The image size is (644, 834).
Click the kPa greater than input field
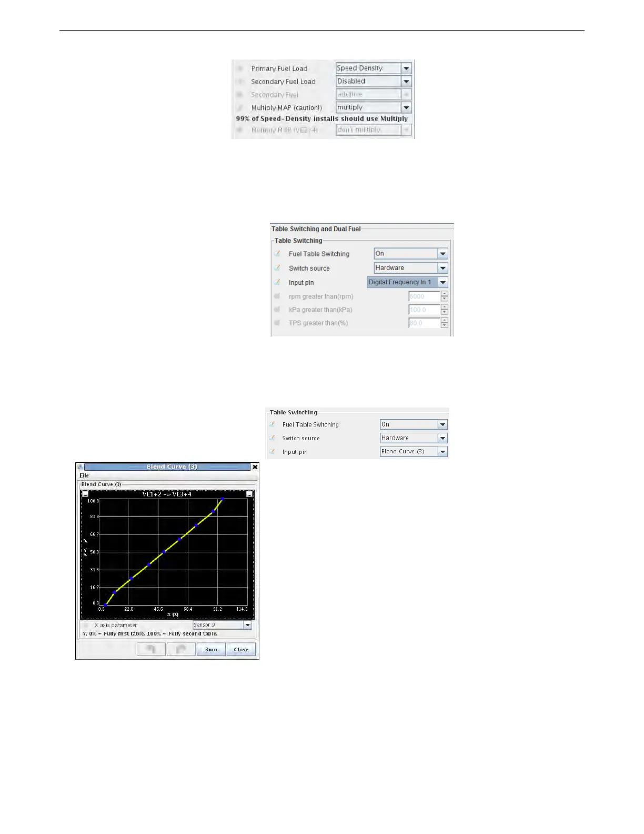click(x=424, y=310)
